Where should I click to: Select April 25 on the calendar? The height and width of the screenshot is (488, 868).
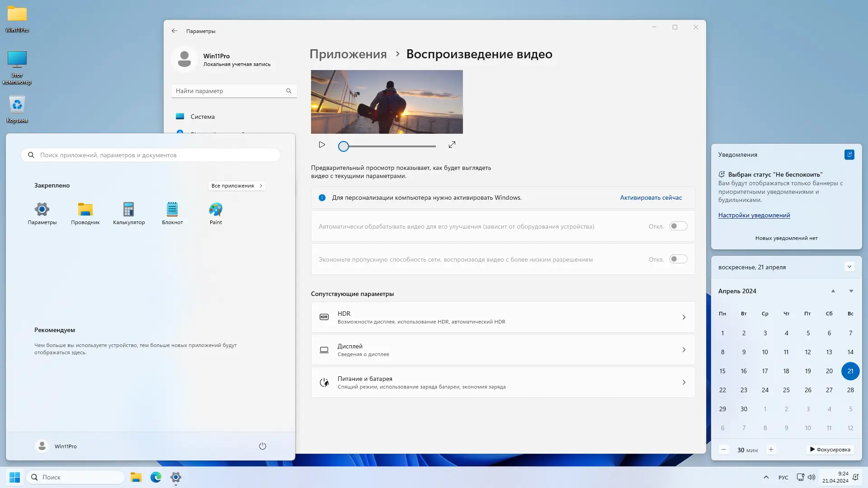point(787,389)
